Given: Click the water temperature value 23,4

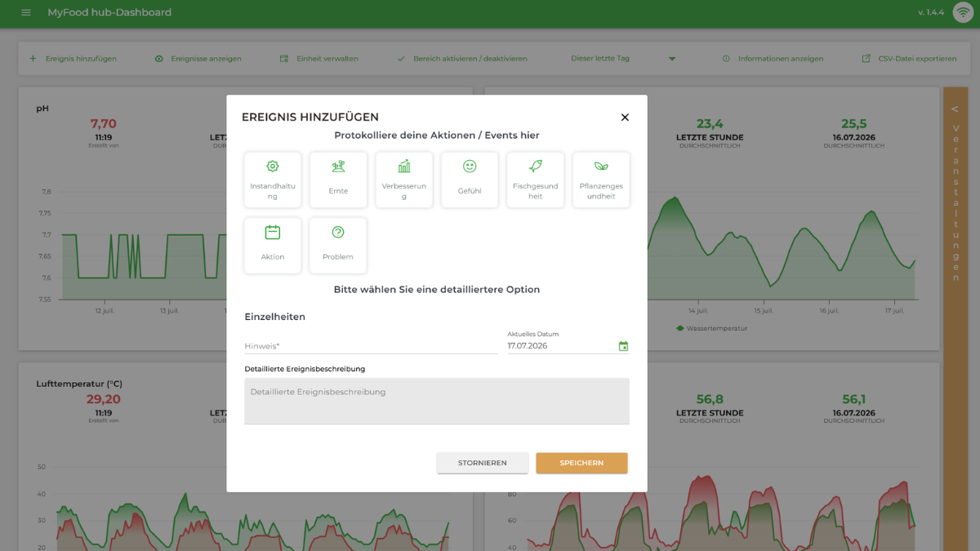Looking at the screenshot, I should (x=710, y=124).
